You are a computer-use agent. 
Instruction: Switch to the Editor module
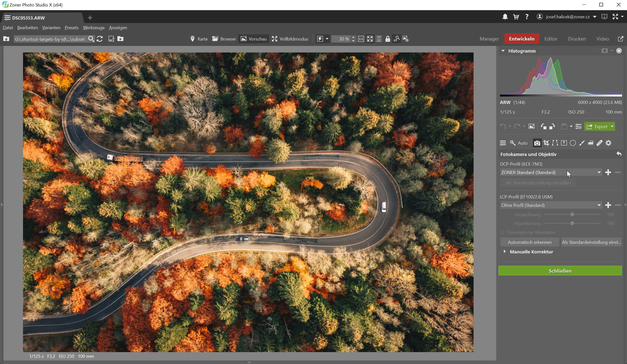point(550,39)
